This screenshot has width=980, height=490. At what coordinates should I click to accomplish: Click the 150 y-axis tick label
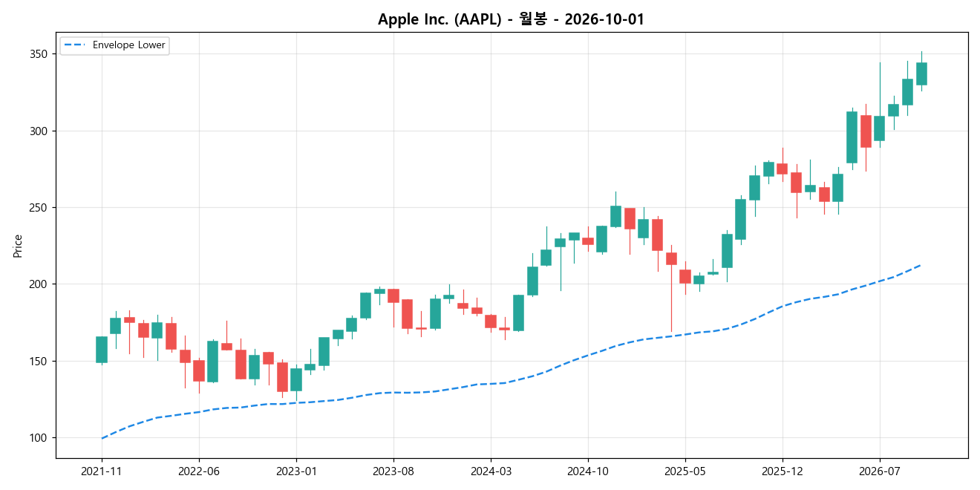click(39, 362)
